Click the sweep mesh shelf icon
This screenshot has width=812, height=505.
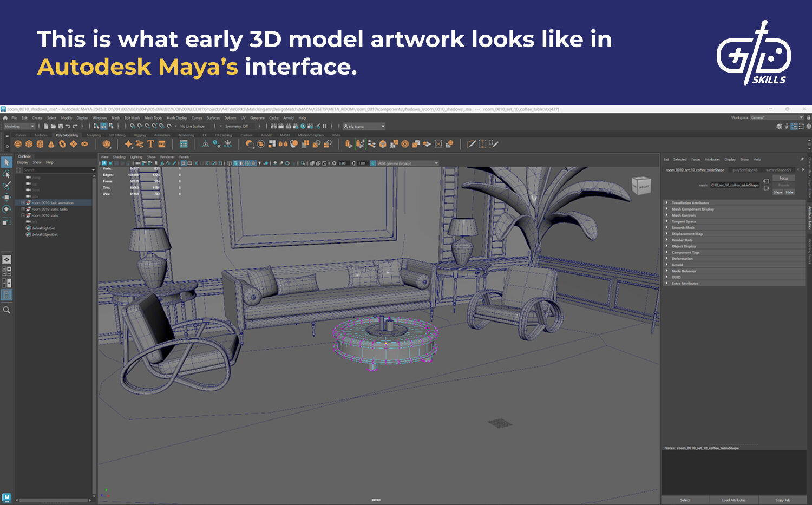pyautogui.click(x=140, y=144)
